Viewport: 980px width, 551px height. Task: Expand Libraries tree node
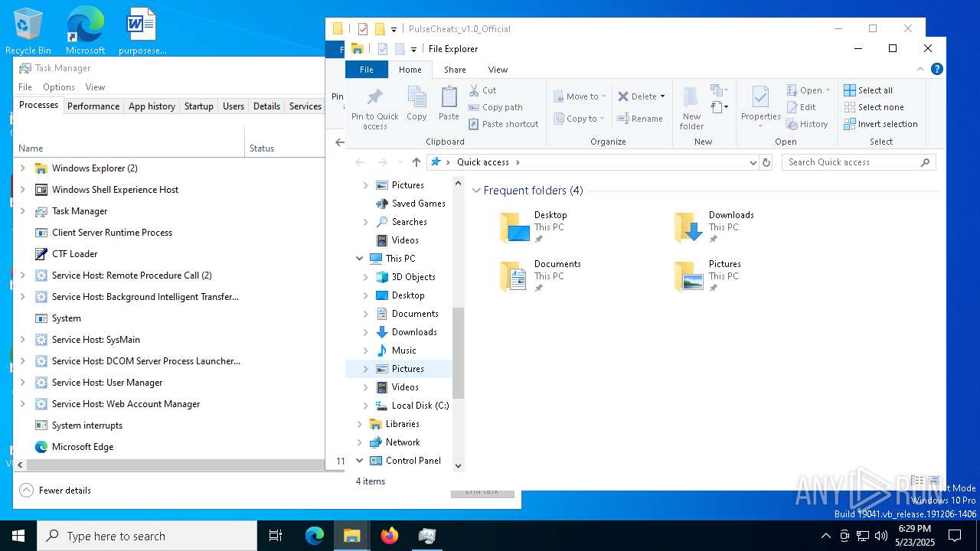click(x=360, y=424)
